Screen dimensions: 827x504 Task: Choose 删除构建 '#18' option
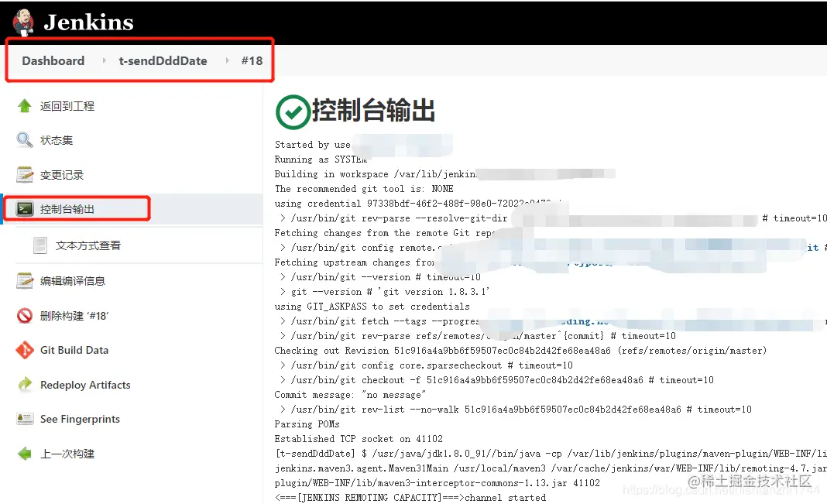click(74, 316)
